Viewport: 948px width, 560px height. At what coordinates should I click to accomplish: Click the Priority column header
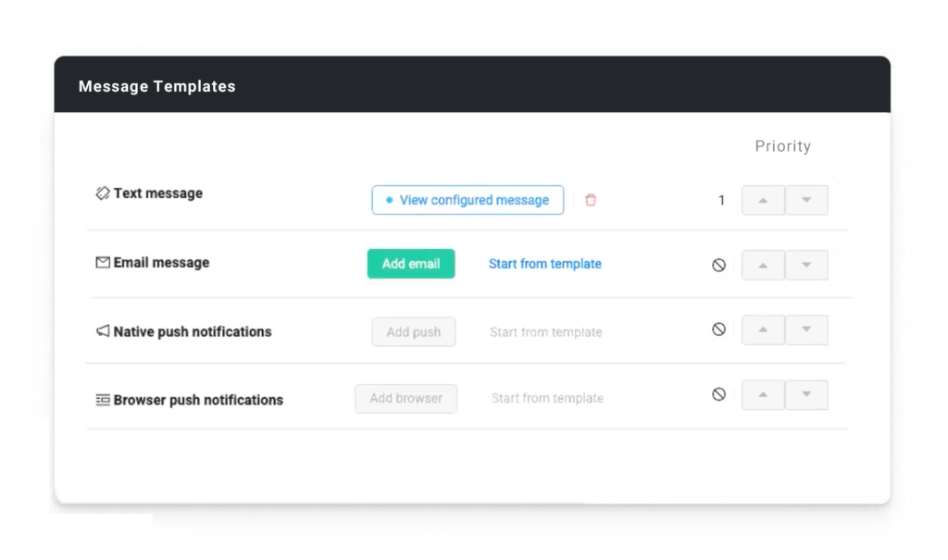pos(783,146)
